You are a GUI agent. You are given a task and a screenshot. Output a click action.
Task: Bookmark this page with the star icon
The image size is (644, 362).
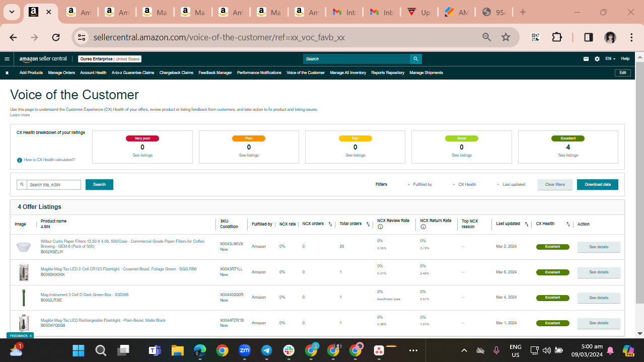tap(506, 37)
